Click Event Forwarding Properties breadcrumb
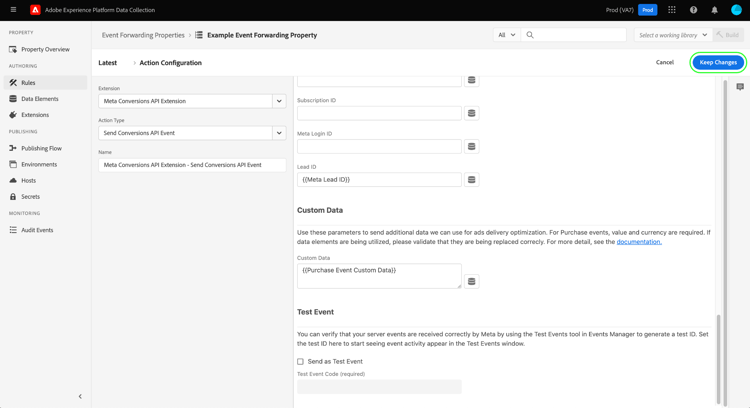This screenshot has height=408, width=750. click(x=143, y=35)
